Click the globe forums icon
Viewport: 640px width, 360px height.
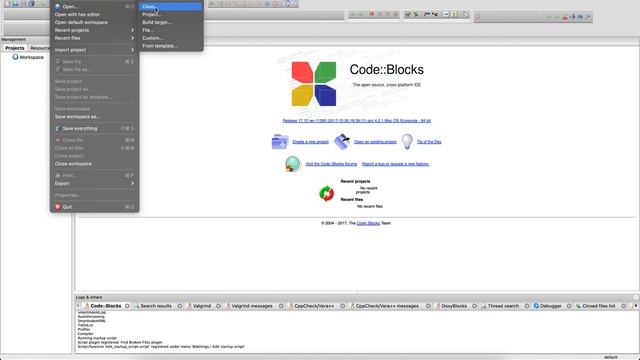point(293,164)
